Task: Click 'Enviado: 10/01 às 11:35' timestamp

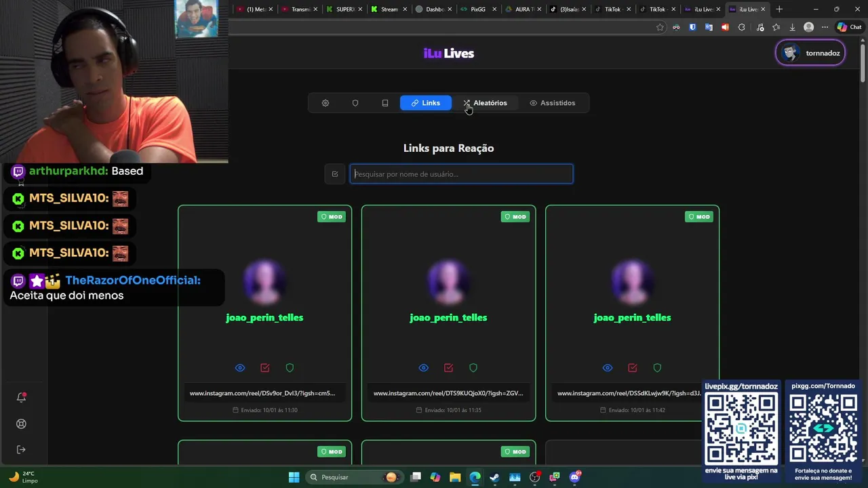Action: coord(449,410)
